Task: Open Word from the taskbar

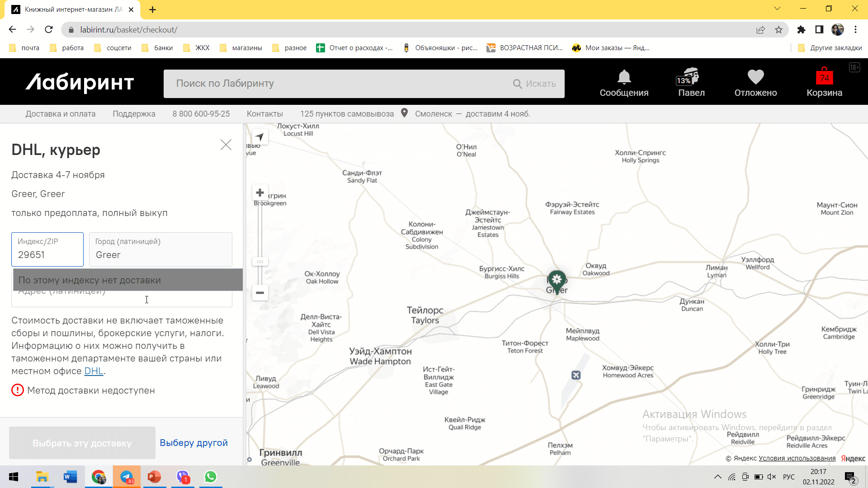Action: pyautogui.click(x=70, y=477)
